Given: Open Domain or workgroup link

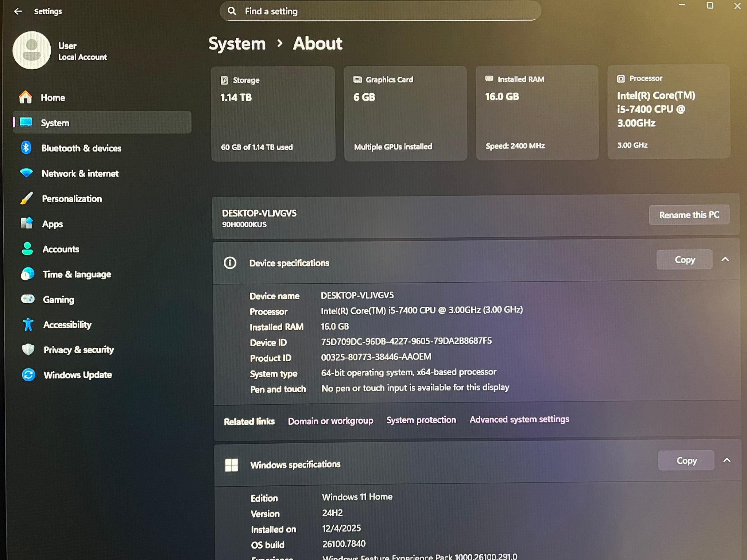Looking at the screenshot, I should pos(330,421).
